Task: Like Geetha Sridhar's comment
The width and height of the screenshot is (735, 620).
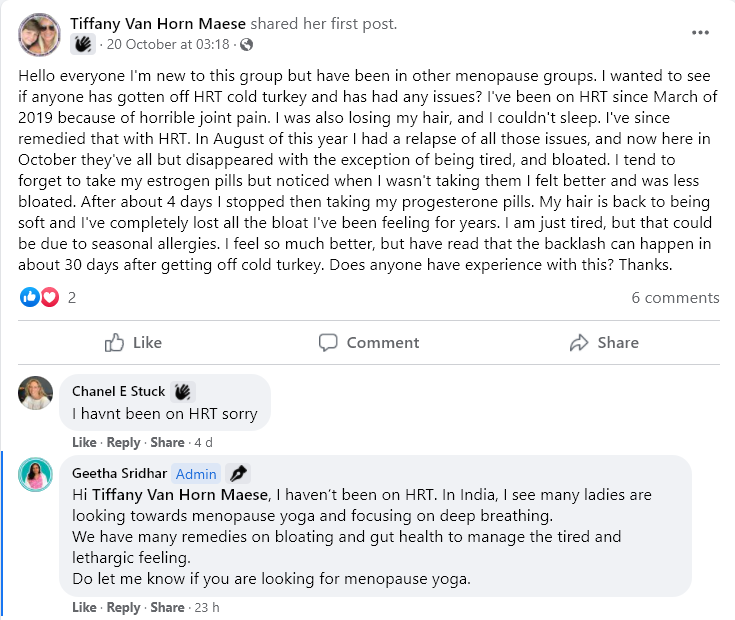Action: click(84, 607)
